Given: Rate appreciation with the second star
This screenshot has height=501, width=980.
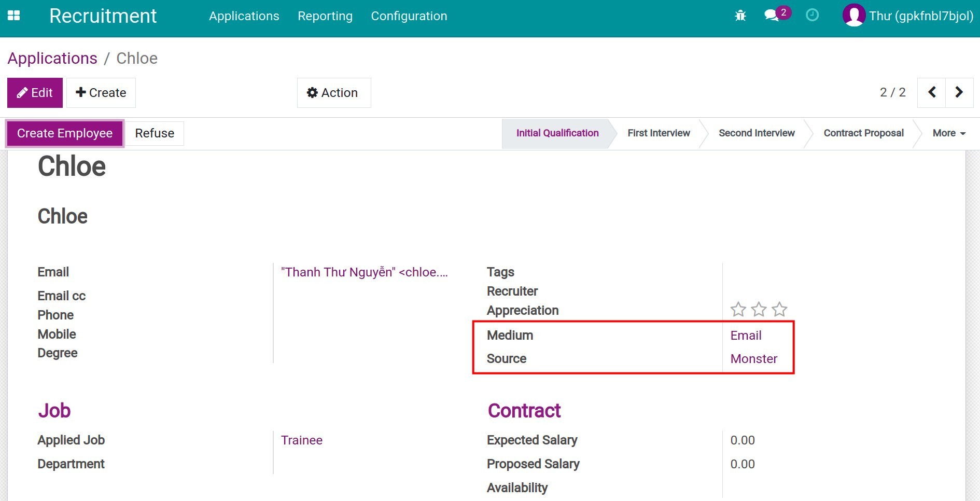Looking at the screenshot, I should pyautogui.click(x=759, y=309).
